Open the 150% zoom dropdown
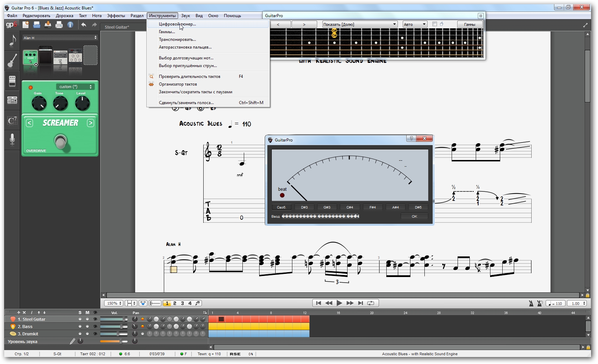Screen dimensions: 598x364 click(x=114, y=303)
